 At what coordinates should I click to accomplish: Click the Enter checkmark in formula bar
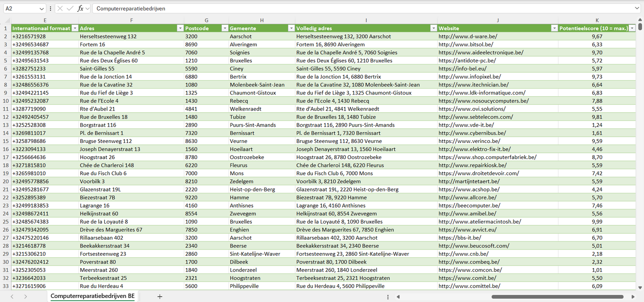pyautogui.click(x=70, y=8)
